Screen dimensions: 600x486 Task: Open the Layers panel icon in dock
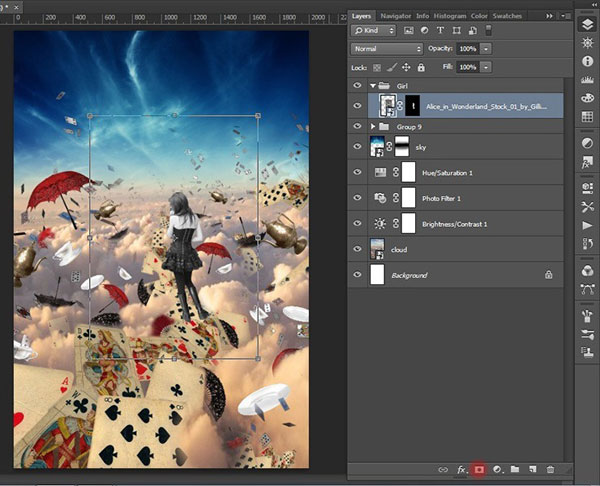pos(587,24)
